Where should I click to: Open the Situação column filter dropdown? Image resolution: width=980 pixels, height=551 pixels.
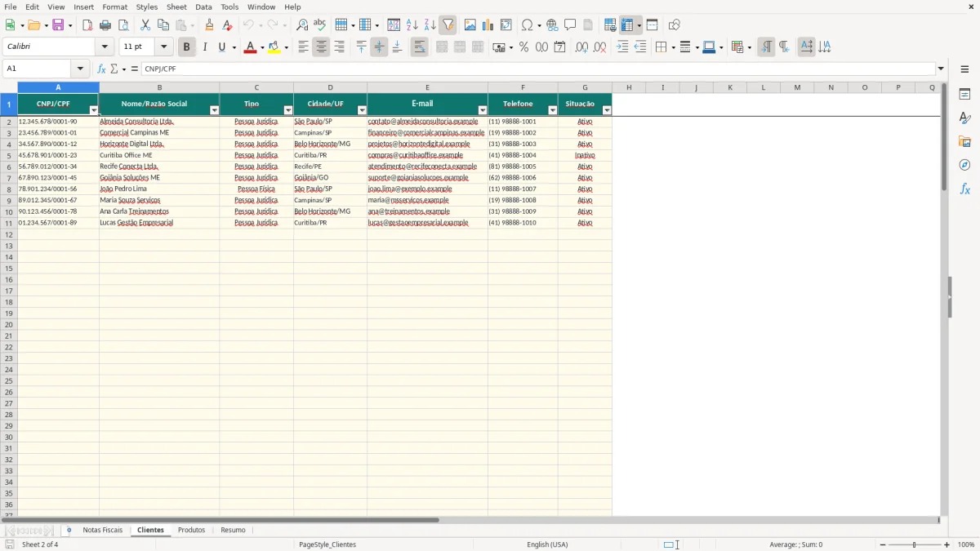pos(607,110)
